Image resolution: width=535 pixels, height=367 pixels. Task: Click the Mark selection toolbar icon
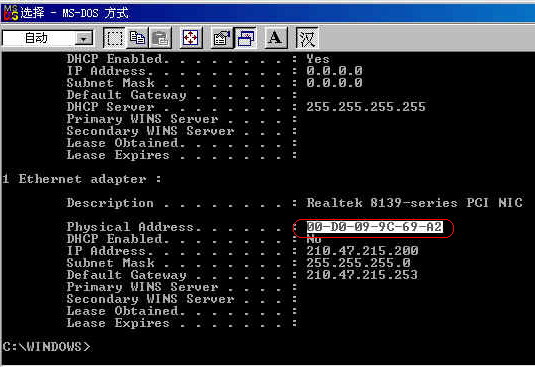(114, 38)
